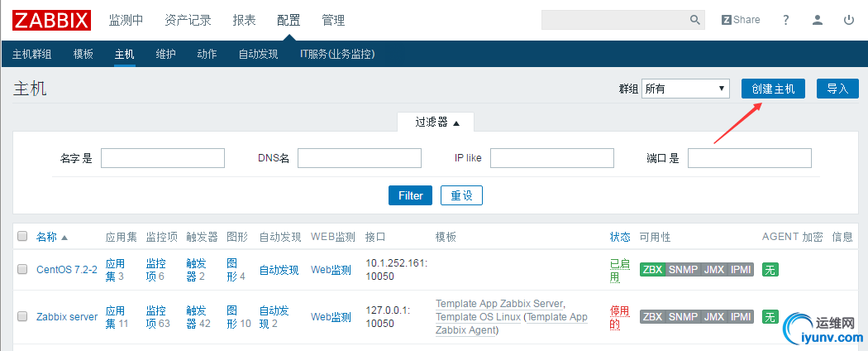Open the Zabbix server host link

click(x=67, y=316)
